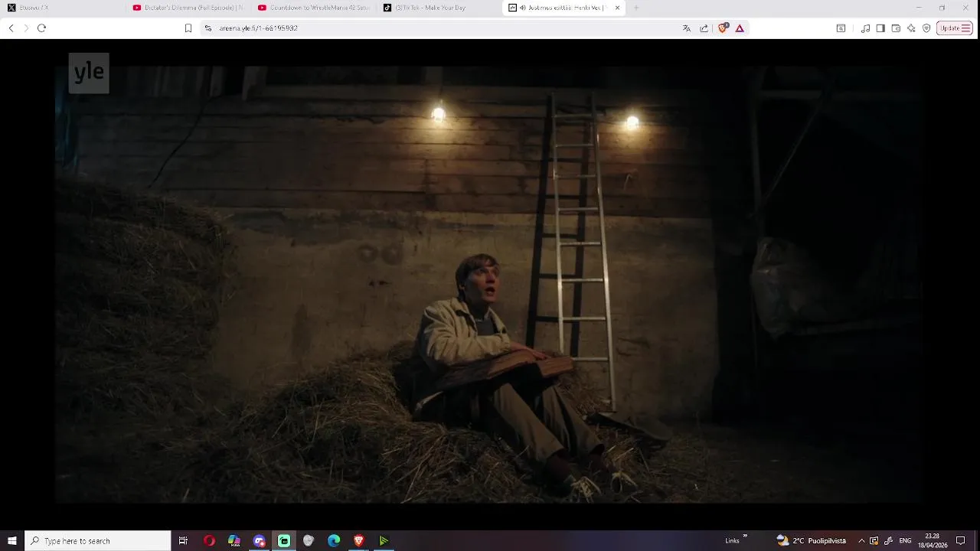
Task: Open the weather widget 2°C Puolipilvistä
Action: click(x=811, y=540)
